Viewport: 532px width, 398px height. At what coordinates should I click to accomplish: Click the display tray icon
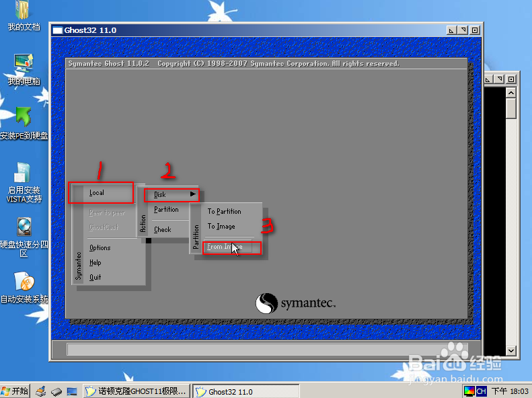click(x=469, y=391)
